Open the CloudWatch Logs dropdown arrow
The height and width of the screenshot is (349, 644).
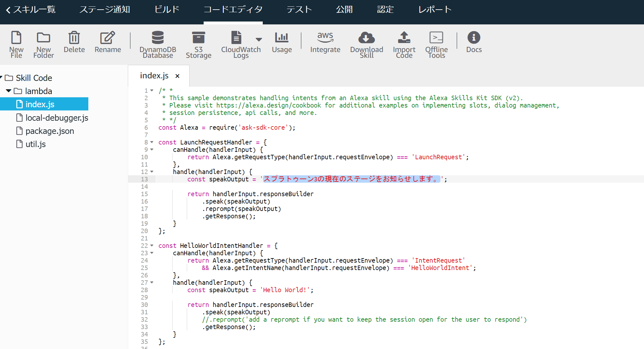pyautogui.click(x=259, y=39)
